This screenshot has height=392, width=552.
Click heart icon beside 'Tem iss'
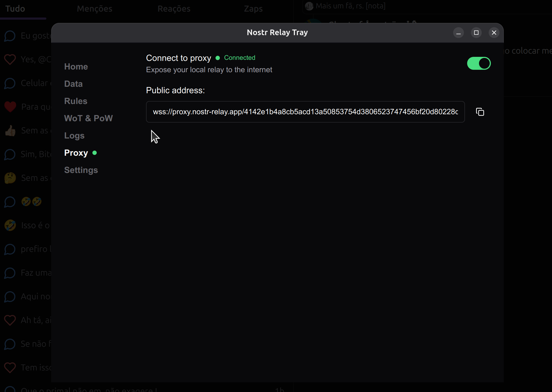coord(10,367)
